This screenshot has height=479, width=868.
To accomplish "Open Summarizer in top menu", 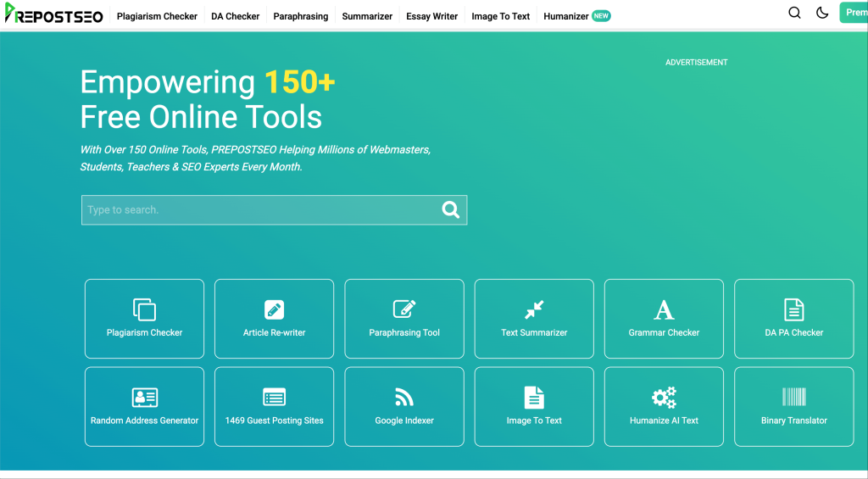I will (x=367, y=16).
